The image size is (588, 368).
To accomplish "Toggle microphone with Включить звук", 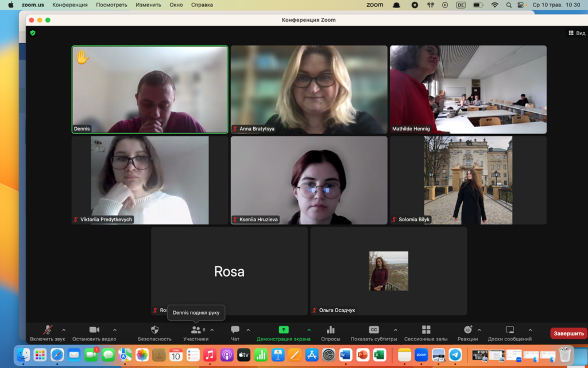I will click(48, 330).
